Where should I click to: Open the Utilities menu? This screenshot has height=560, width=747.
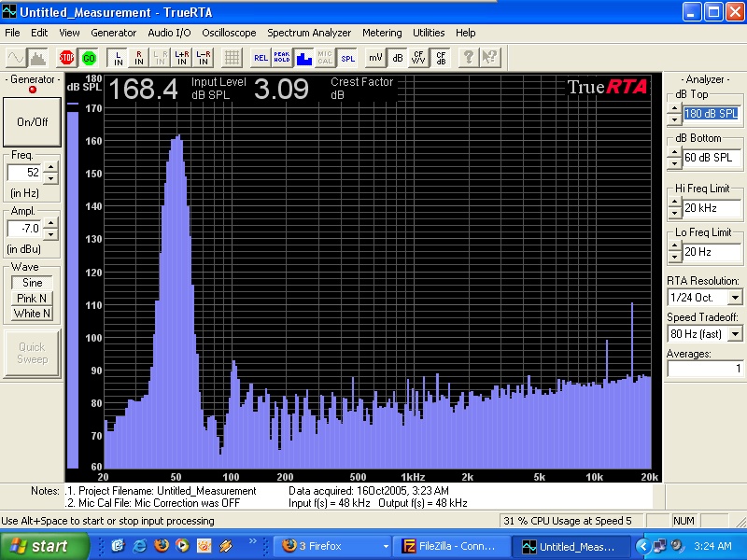(429, 33)
